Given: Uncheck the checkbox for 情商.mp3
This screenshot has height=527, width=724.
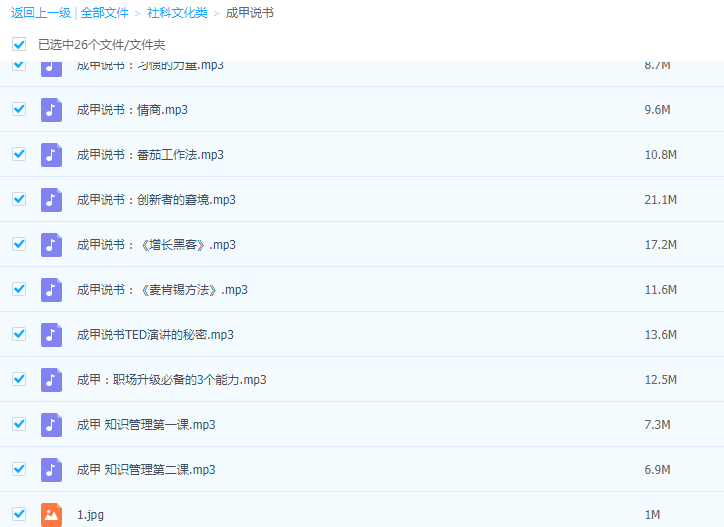Looking at the screenshot, I should click(19, 109).
